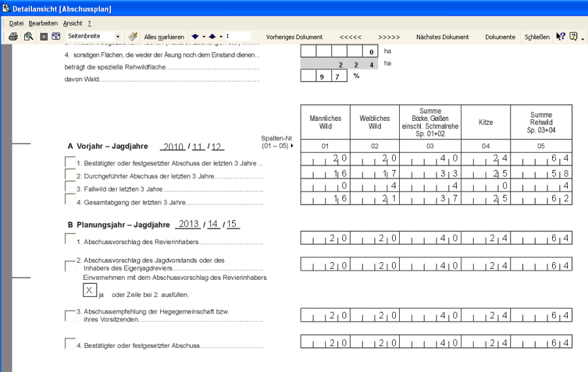Click the full screen view icon
Screen dimensions: 588x372
point(56,37)
